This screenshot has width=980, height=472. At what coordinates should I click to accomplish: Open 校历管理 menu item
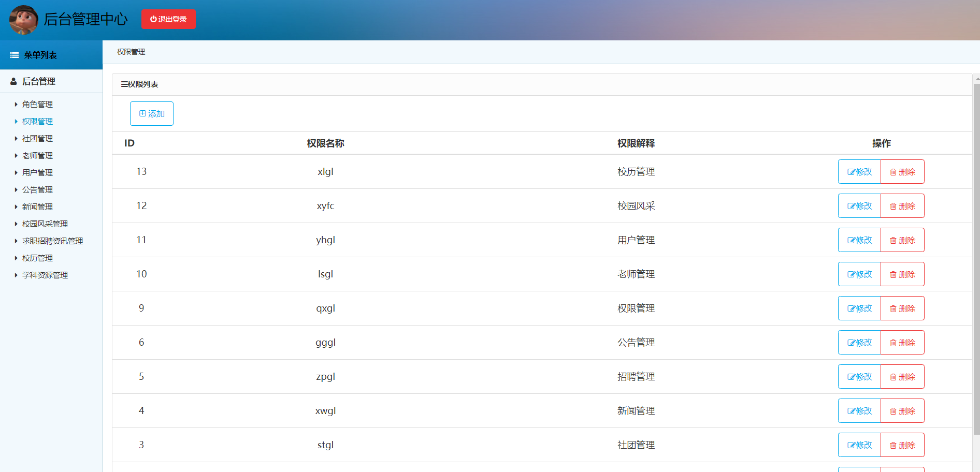(x=37, y=258)
